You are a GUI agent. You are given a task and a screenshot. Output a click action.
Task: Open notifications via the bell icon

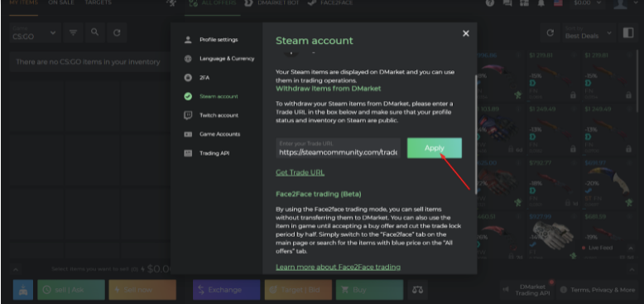pyautogui.click(x=541, y=2)
